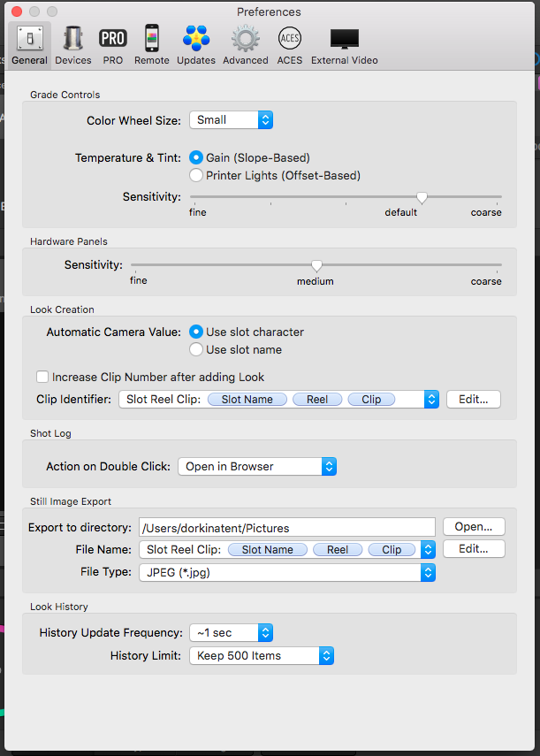Click Reel token in Clip Identifier
The image size is (540, 756).
coord(317,399)
